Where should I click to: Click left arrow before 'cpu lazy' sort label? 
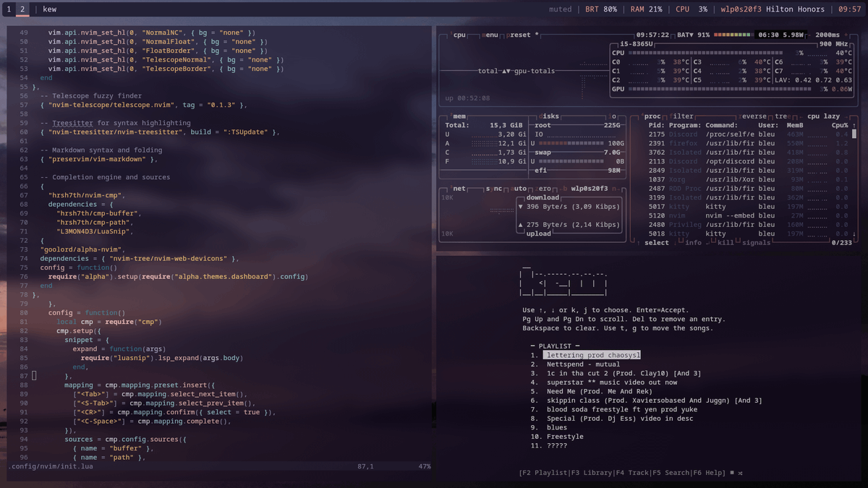(x=801, y=116)
